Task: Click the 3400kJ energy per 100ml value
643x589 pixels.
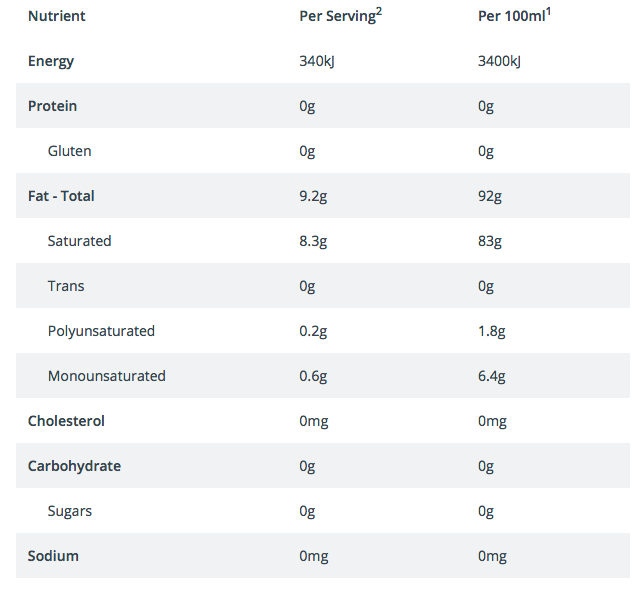Action: coord(500,61)
